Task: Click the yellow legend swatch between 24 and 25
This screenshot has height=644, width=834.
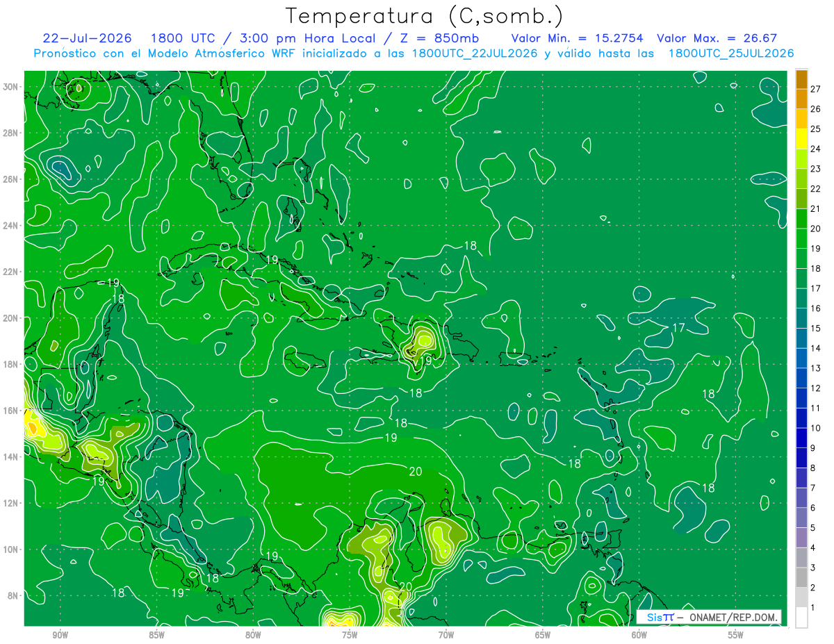Action: 801,139
